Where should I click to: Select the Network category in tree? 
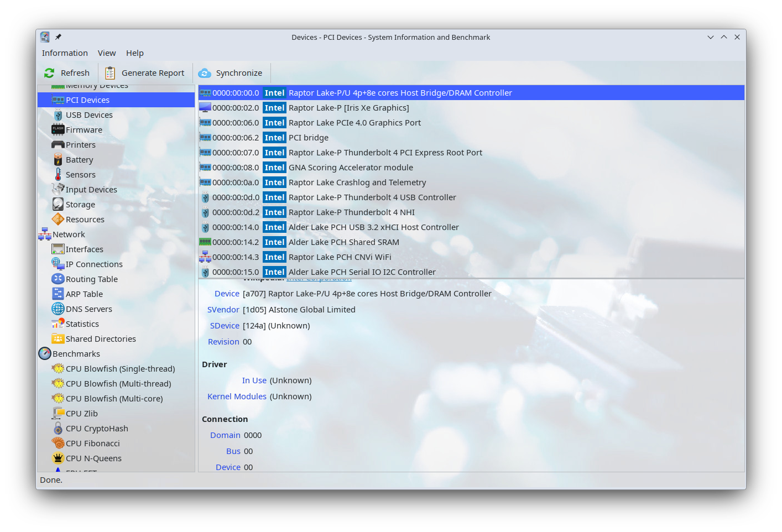click(x=69, y=234)
